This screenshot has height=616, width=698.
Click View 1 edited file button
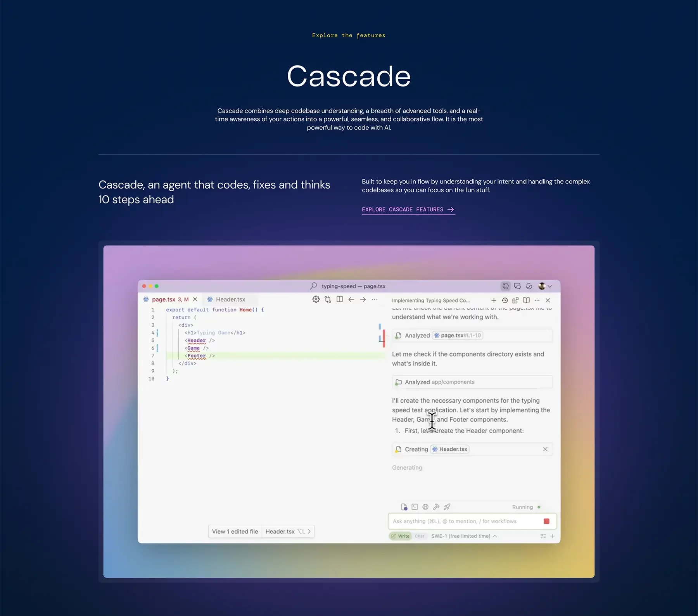pos(235,531)
